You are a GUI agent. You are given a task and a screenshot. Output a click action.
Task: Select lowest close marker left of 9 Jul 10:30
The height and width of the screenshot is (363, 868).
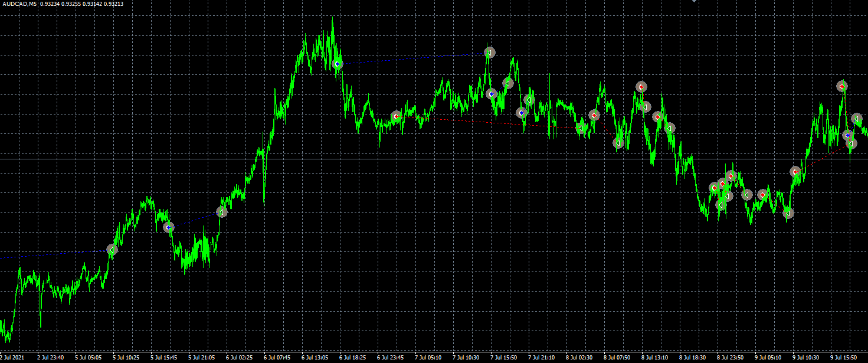coord(788,213)
